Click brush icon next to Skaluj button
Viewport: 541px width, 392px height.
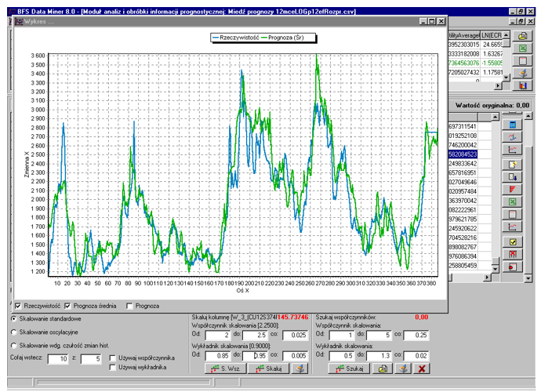point(300,368)
